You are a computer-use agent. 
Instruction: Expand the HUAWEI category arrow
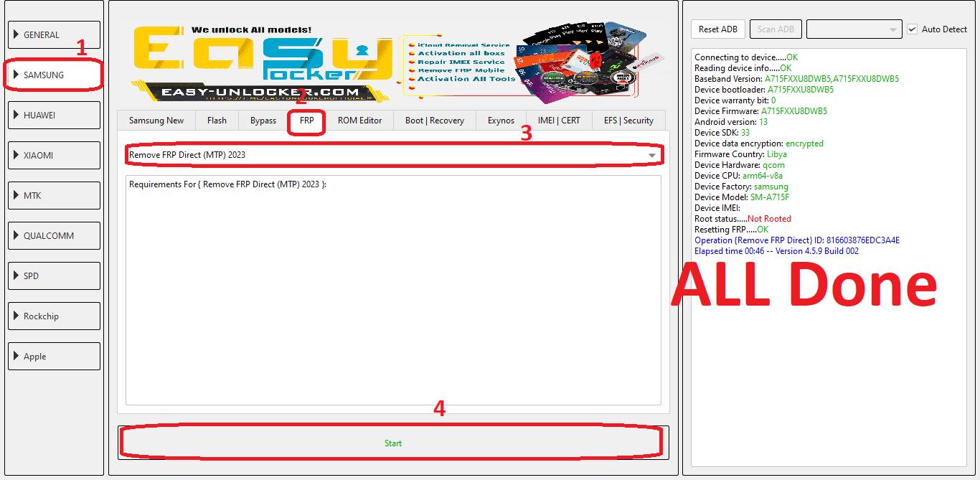tap(17, 115)
